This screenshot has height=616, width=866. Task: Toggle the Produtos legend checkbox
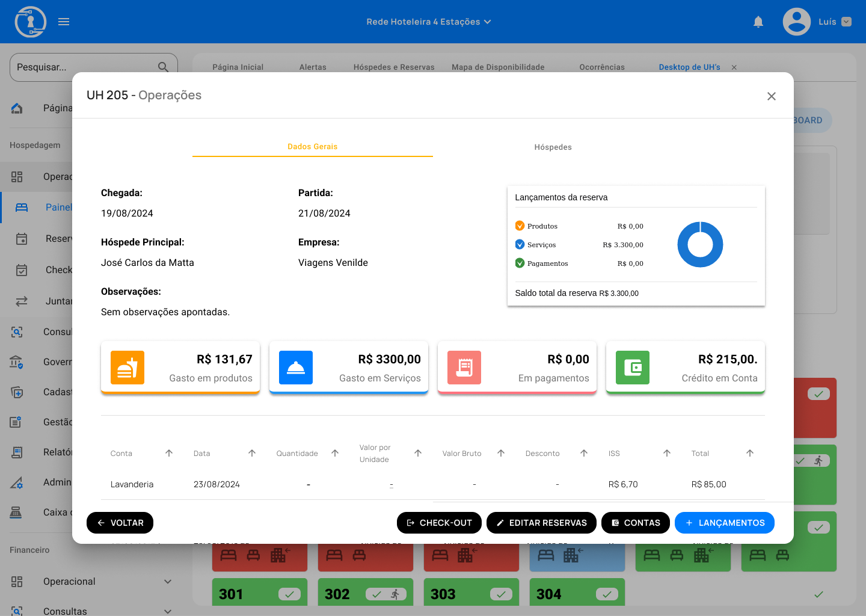[520, 226]
